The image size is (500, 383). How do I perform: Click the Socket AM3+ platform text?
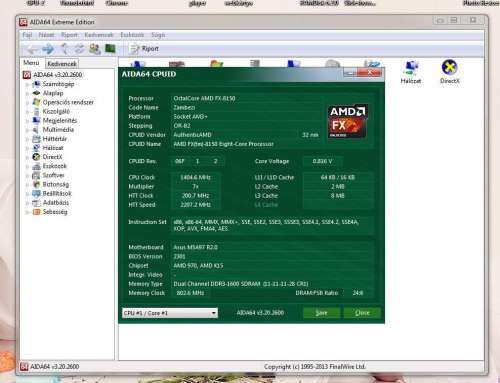(190, 117)
